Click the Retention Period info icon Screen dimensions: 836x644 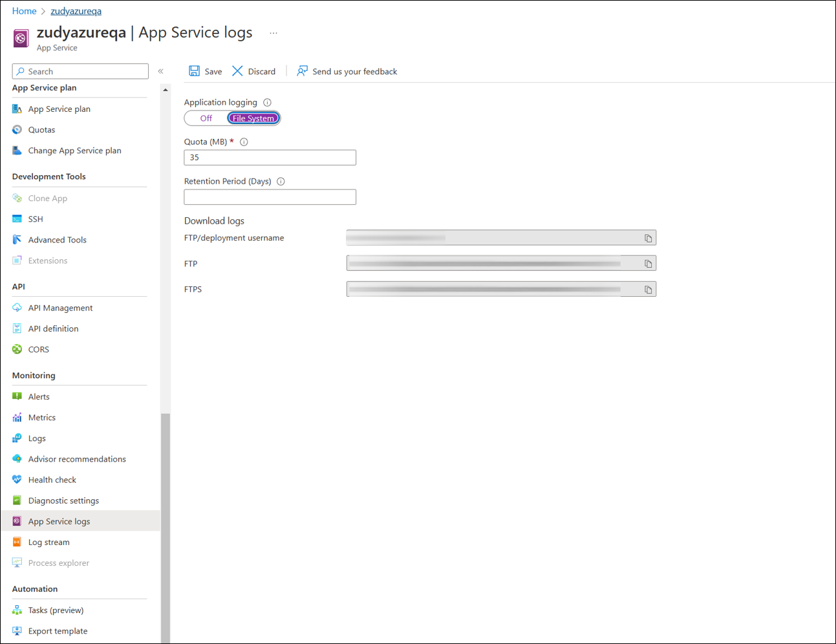click(x=281, y=181)
